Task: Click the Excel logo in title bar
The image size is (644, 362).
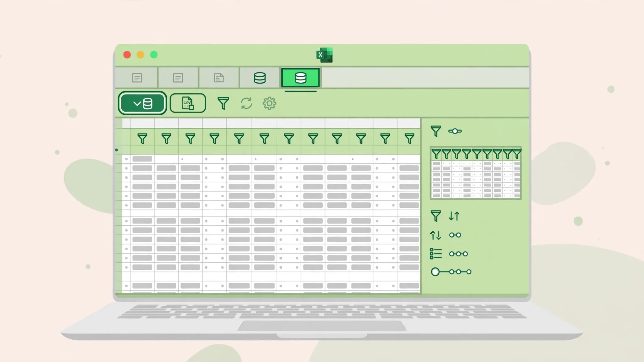Action: coord(324,55)
